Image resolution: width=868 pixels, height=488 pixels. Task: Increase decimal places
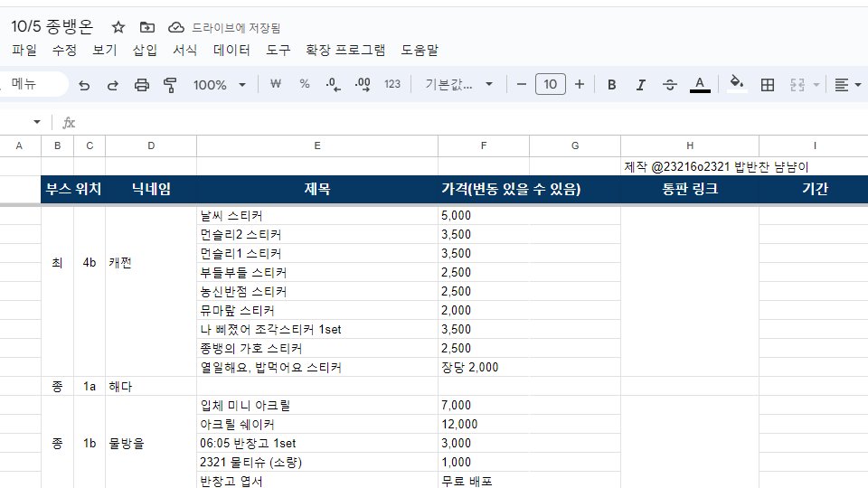pyautogui.click(x=363, y=84)
